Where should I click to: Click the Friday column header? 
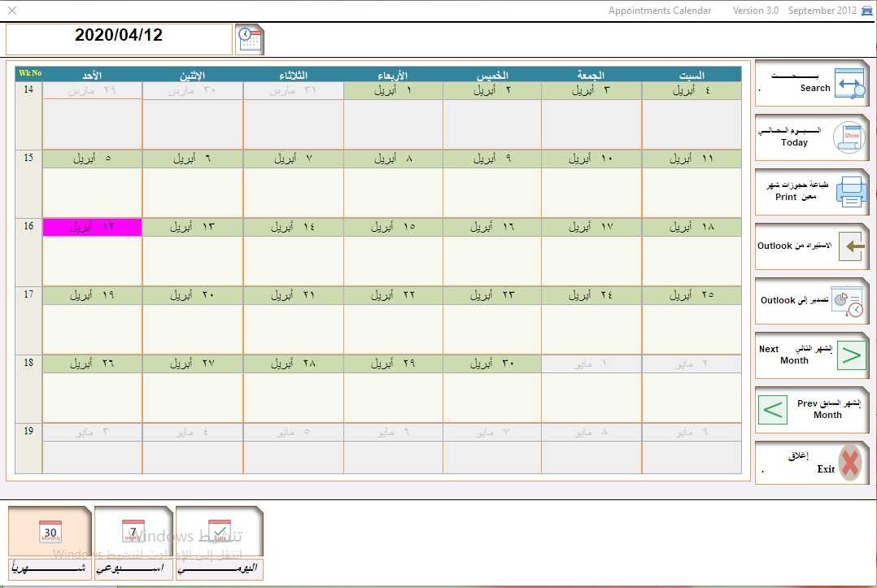point(591,74)
